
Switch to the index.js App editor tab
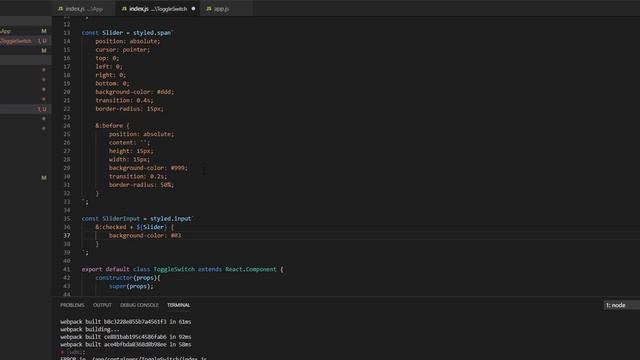(83, 9)
